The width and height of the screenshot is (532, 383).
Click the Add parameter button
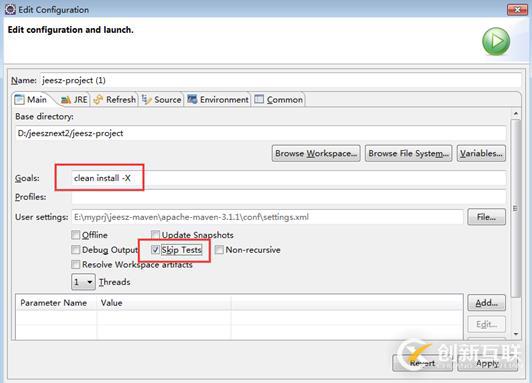(487, 303)
